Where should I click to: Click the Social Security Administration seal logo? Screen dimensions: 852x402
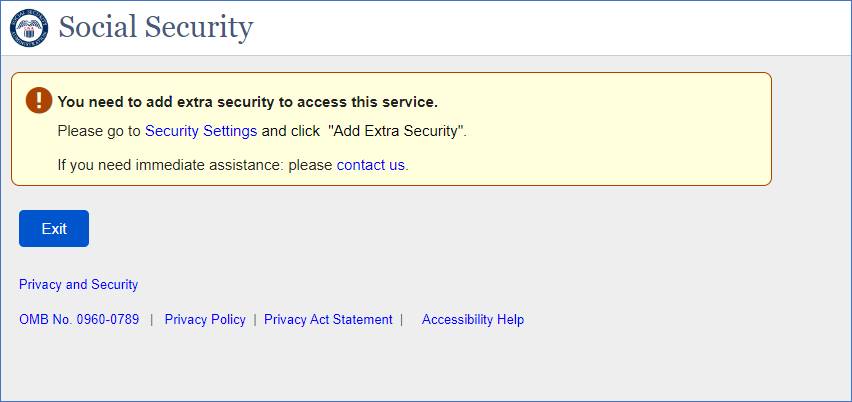29,28
